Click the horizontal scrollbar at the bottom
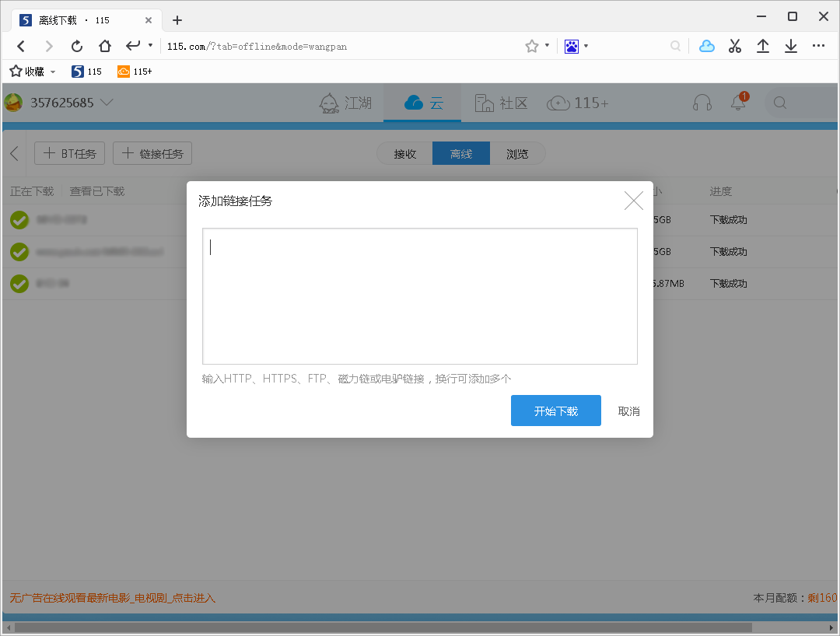840x636 pixels. coord(381,627)
